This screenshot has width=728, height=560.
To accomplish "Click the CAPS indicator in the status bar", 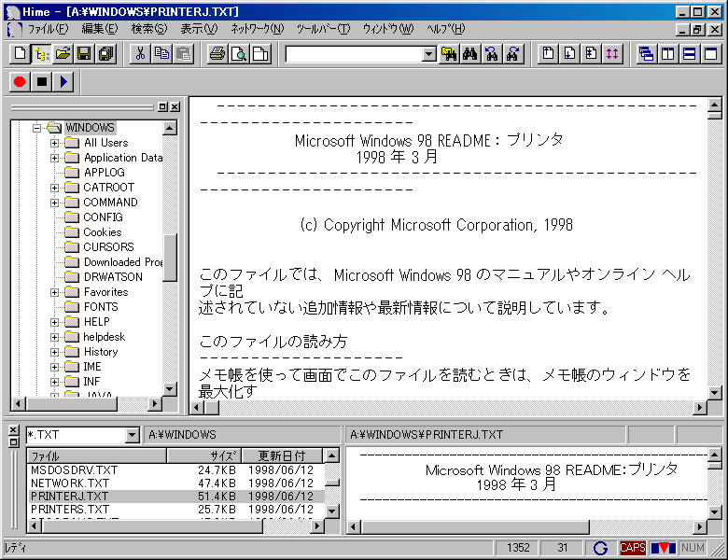I will click(633, 548).
